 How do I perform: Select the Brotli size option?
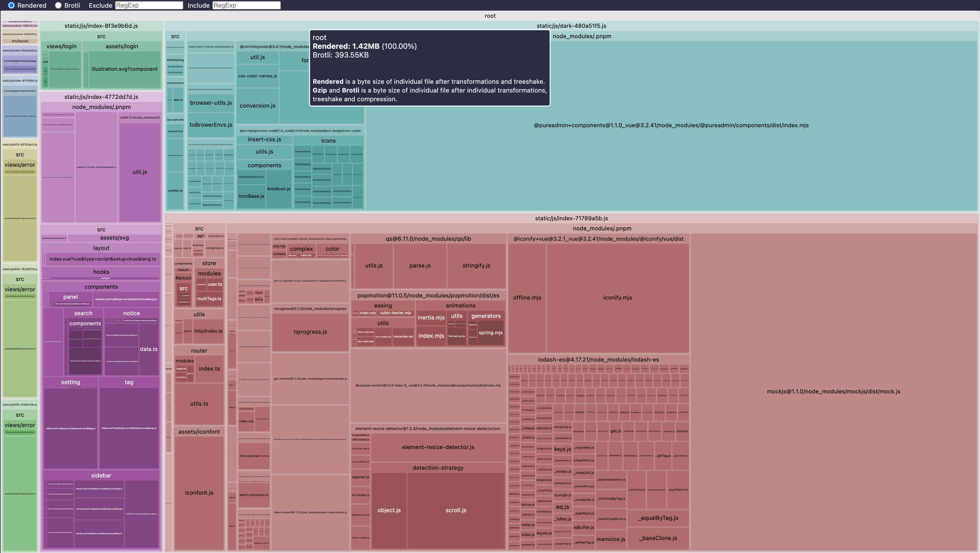58,5
